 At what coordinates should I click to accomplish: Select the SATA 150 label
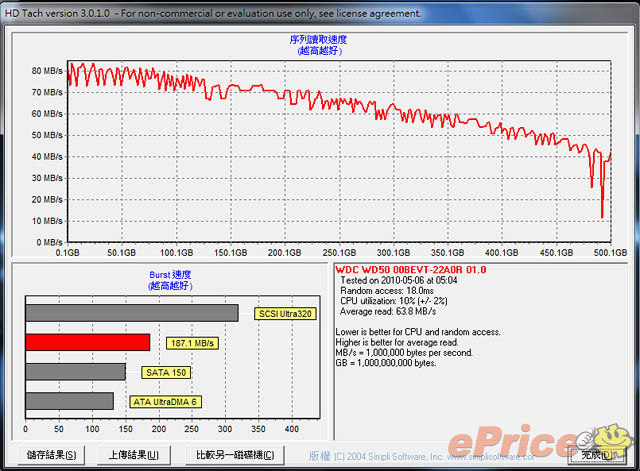166,373
